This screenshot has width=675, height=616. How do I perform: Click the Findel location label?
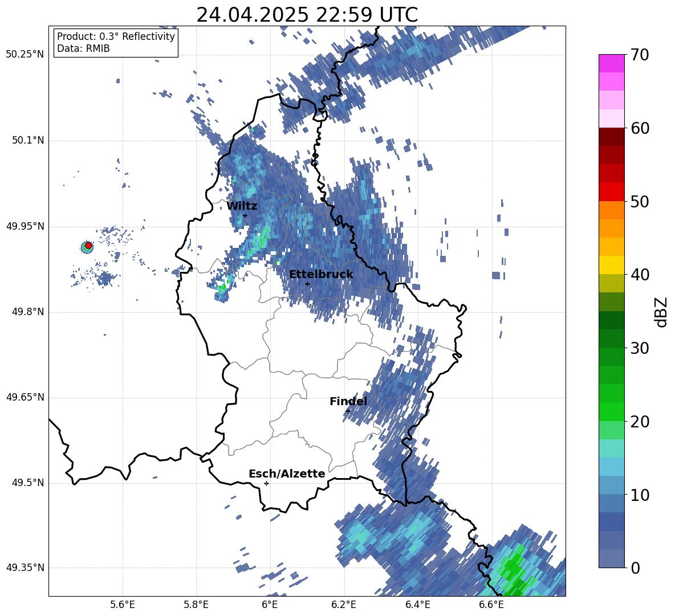348,401
